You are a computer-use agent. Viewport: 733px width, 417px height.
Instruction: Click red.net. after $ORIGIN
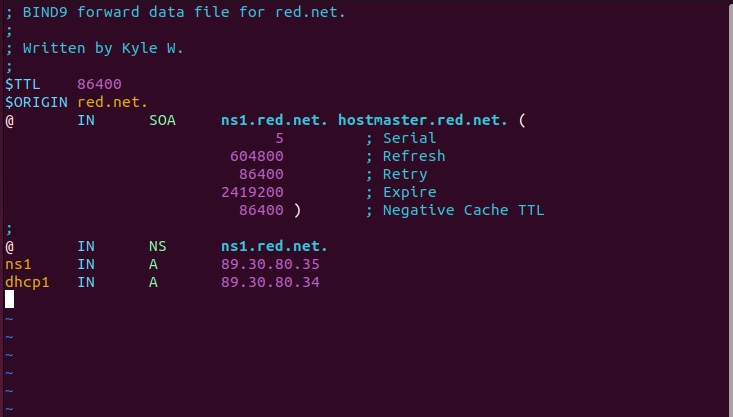pos(113,102)
